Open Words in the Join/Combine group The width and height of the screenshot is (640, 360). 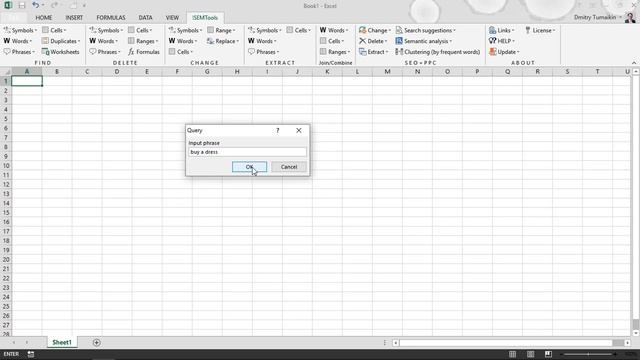tap(334, 30)
